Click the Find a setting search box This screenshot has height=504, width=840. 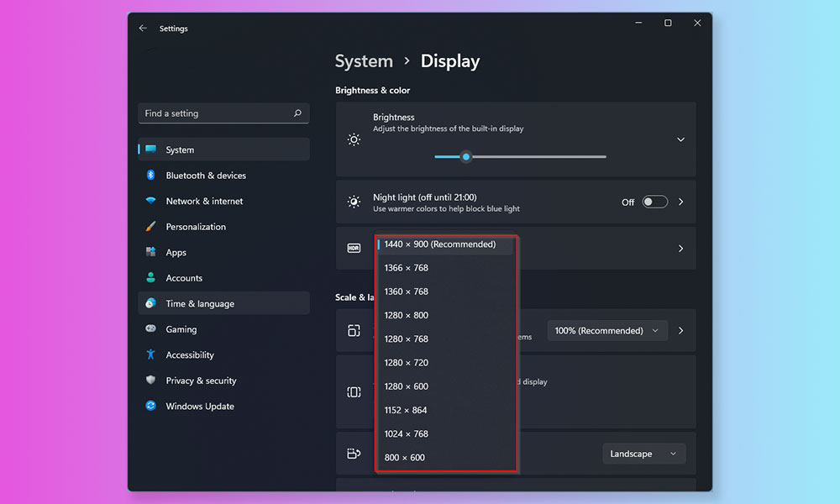click(x=223, y=113)
